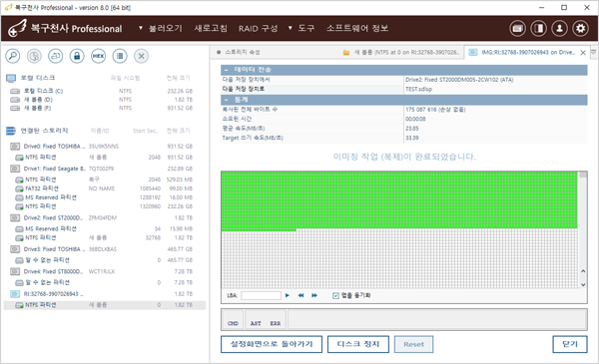
Task: Click the LBA input field
Action: (261, 296)
